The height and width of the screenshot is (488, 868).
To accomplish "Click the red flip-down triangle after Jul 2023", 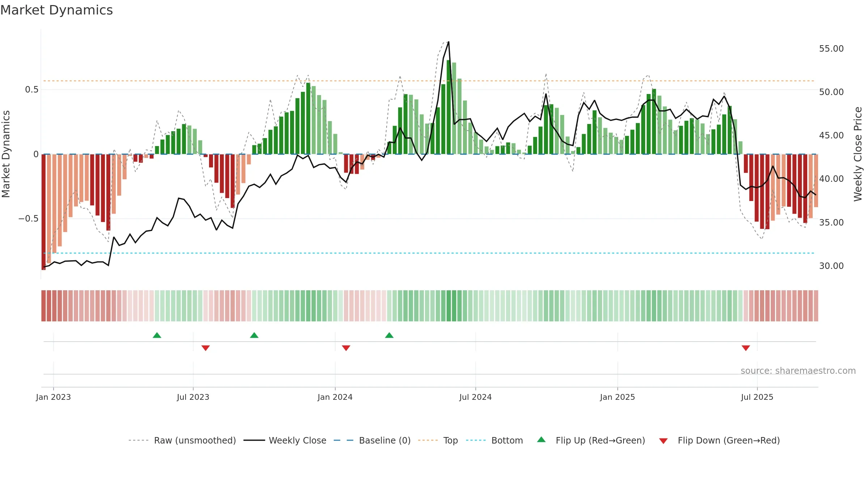I will click(x=205, y=348).
